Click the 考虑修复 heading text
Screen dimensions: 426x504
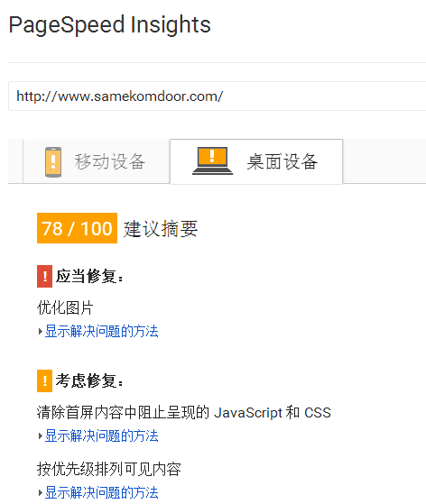tap(89, 380)
